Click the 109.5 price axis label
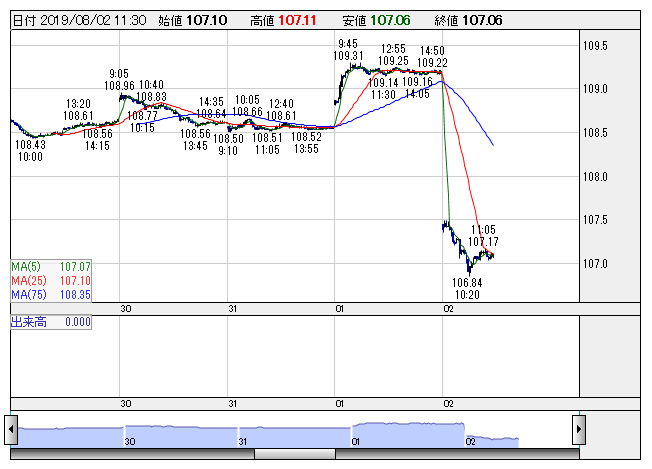The image size is (652, 469). pos(595,46)
